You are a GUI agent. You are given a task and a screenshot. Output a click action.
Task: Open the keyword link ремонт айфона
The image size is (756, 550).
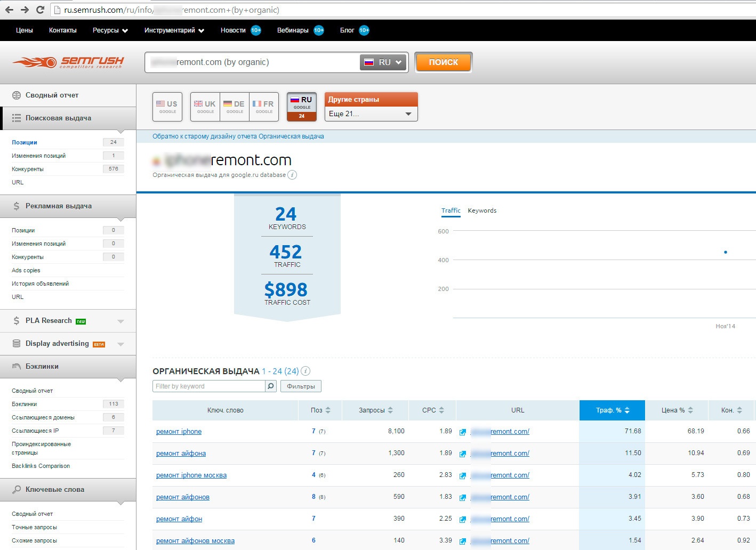[181, 454]
